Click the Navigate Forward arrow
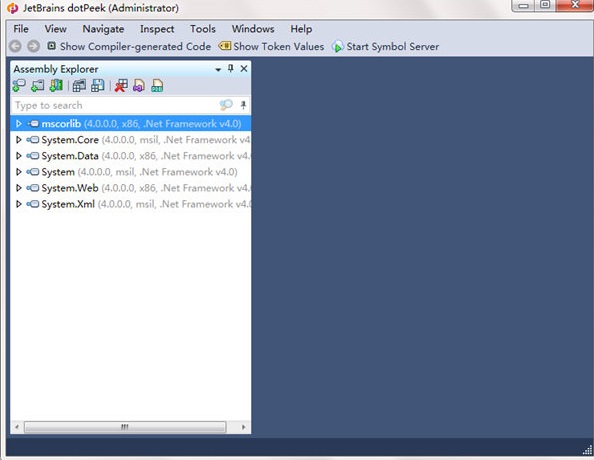Screen dimensions: 594x460 point(33,46)
